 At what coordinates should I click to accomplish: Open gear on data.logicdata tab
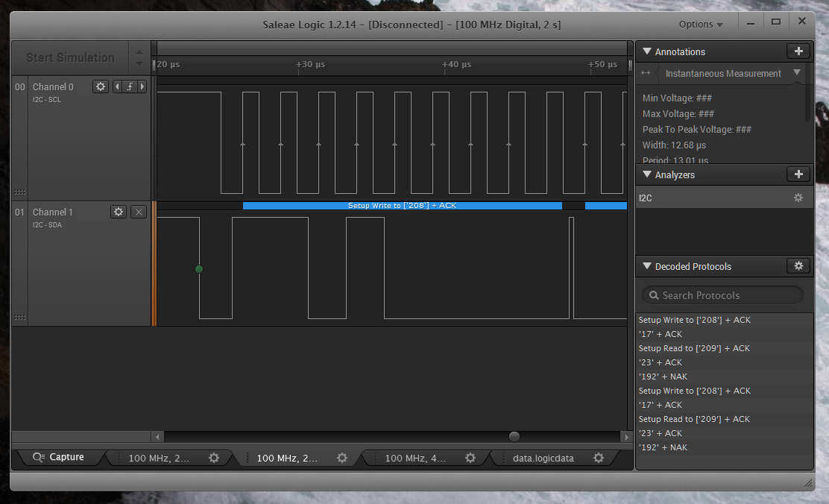click(x=599, y=458)
